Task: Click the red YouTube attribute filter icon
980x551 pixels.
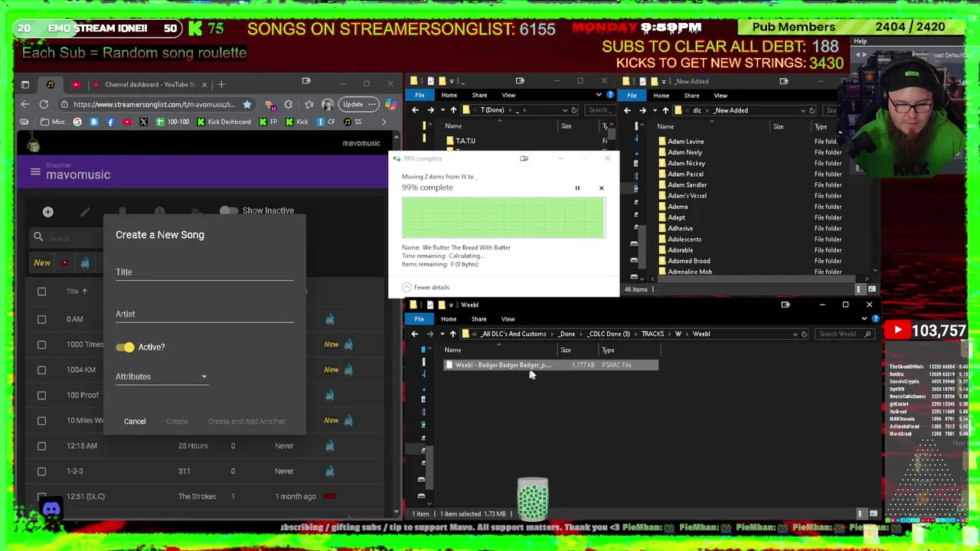Action: (64, 263)
